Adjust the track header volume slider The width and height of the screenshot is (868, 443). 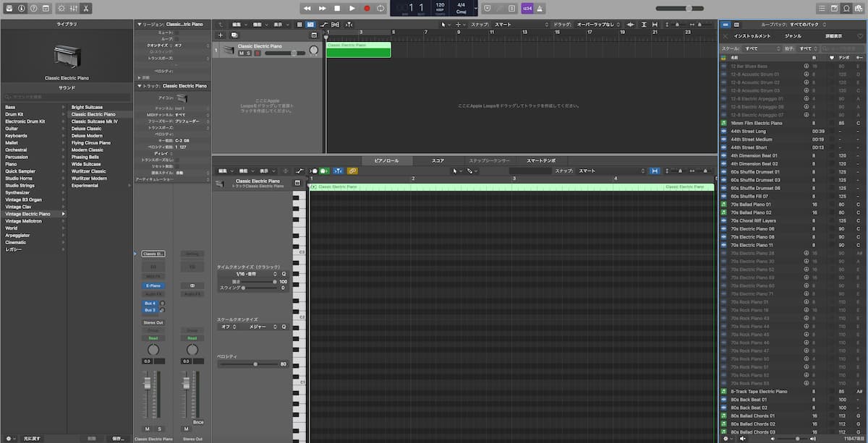pos(285,53)
